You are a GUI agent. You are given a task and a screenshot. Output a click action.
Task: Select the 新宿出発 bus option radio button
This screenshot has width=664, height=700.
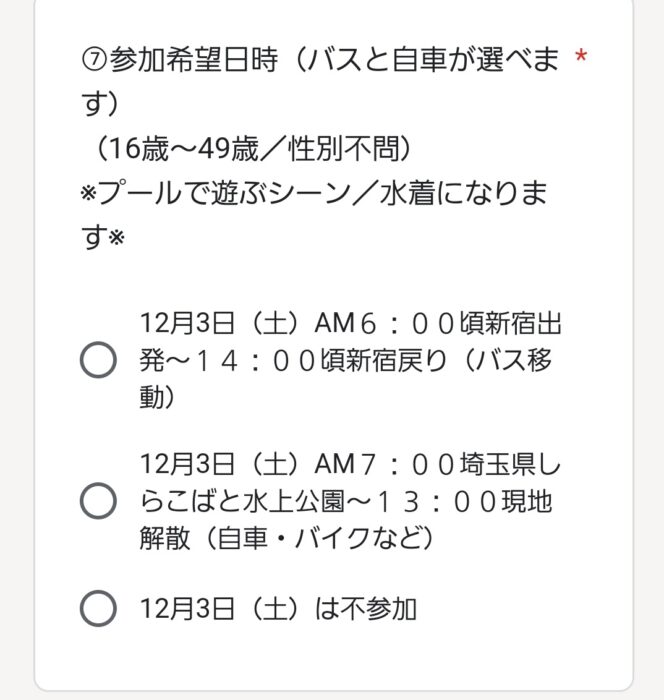click(98, 360)
